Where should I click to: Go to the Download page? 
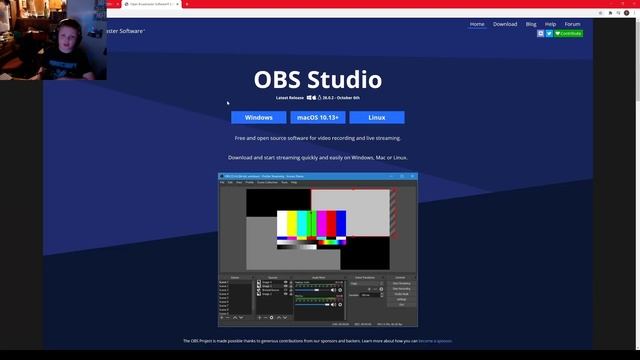(x=505, y=24)
